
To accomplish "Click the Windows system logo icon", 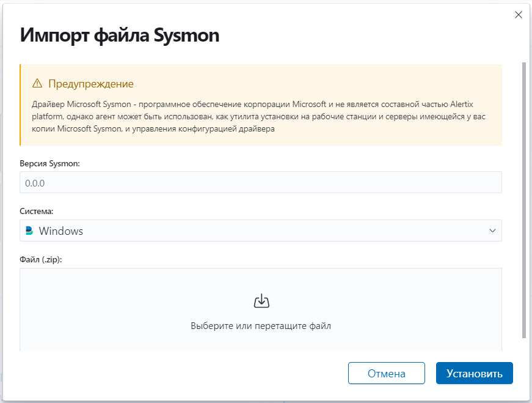I will [29, 231].
